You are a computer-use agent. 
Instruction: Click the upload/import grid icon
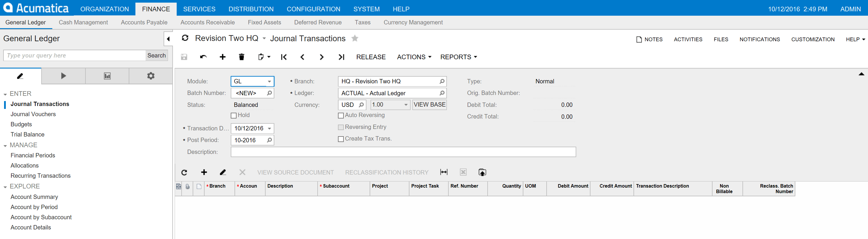click(482, 172)
